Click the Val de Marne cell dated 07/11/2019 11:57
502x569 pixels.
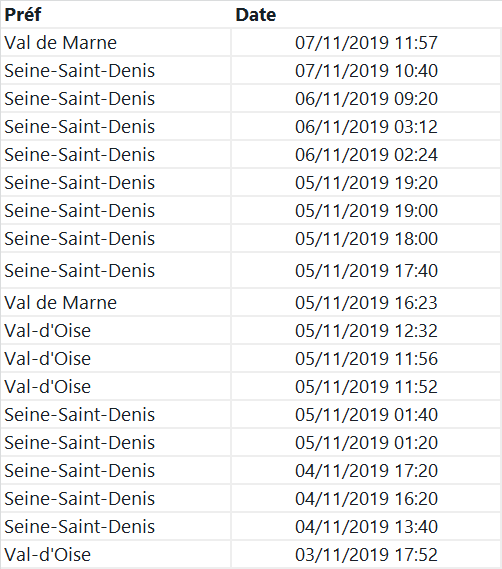pos(116,42)
